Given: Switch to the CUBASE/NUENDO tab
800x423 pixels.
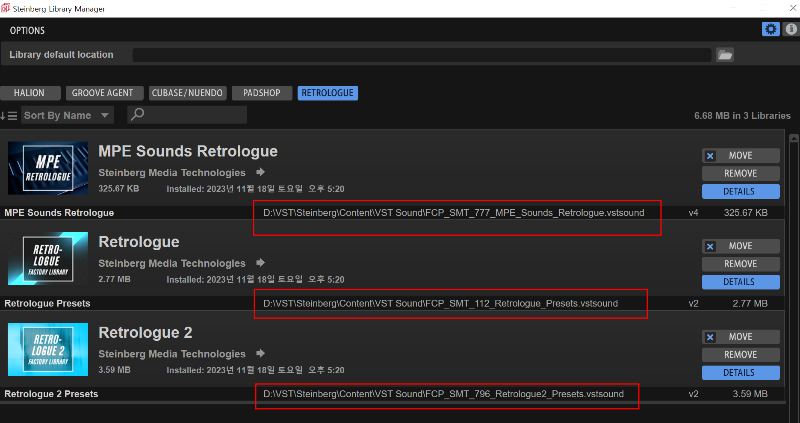Looking at the screenshot, I should coord(187,93).
